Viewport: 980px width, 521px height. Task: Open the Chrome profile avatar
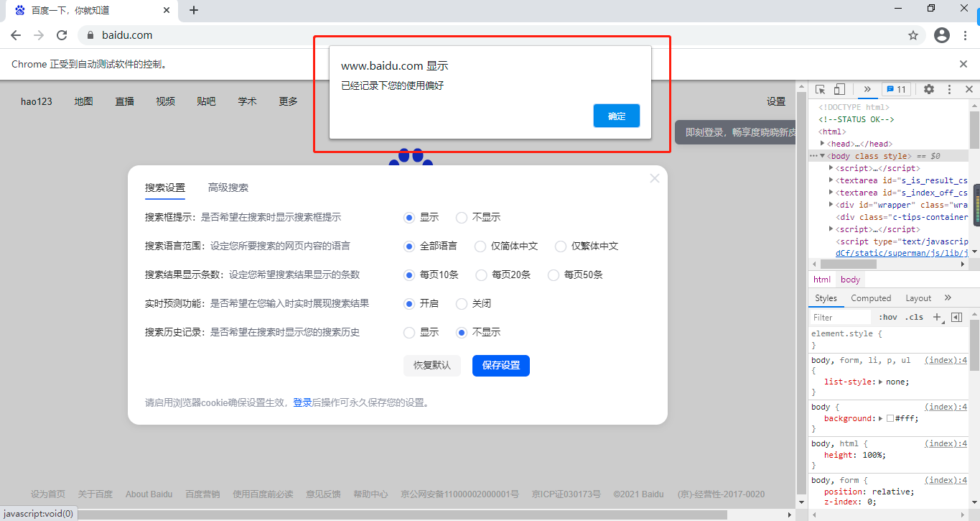[x=942, y=35]
